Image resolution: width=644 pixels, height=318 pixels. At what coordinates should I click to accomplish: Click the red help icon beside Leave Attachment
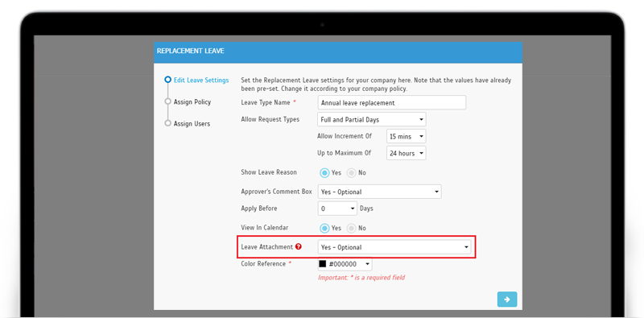click(299, 247)
